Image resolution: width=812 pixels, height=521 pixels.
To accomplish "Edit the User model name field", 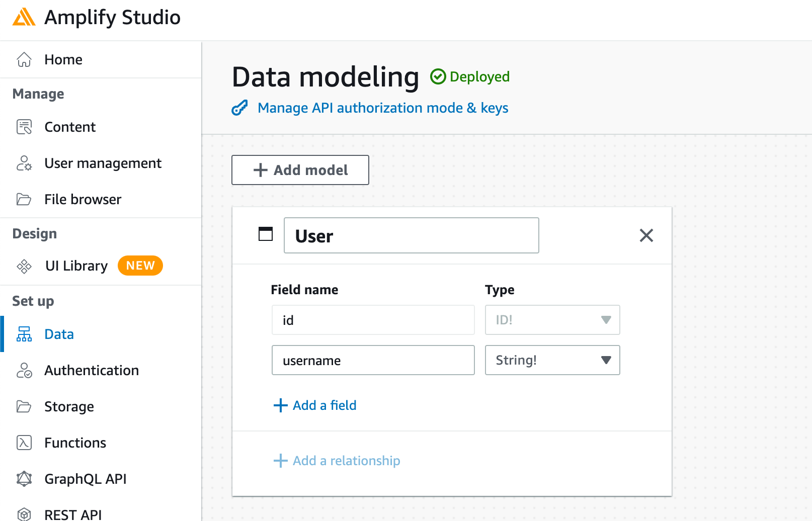I will [x=412, y=235].
